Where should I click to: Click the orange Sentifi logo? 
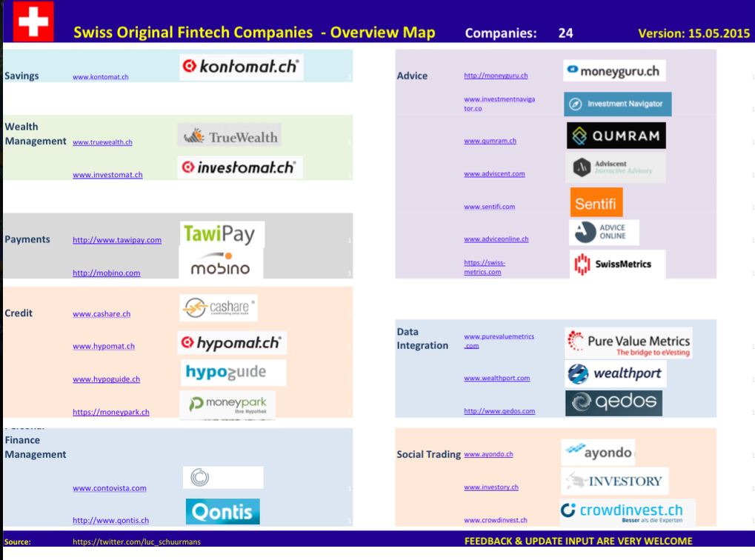596,202
